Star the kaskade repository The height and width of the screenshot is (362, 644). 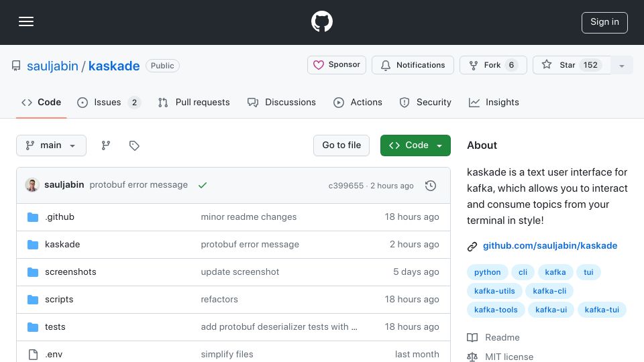pos(571,65)
